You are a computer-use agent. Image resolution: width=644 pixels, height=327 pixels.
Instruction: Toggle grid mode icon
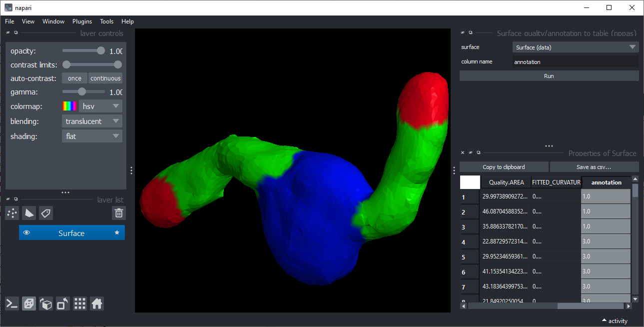80,303
